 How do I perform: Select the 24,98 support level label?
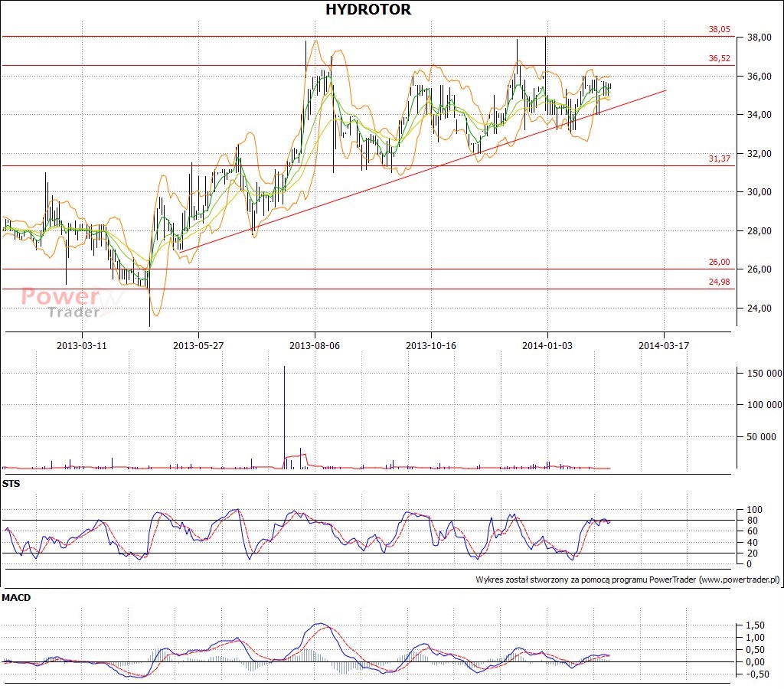pyautogui.click(x=719, y=282)
